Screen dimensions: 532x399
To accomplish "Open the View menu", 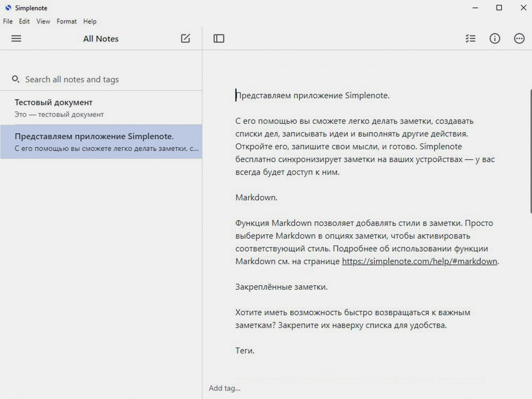I will (x=43, y=21).
